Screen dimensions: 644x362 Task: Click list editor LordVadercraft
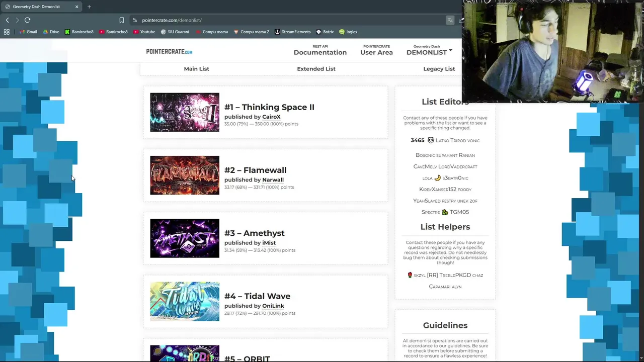tap(458, 166)
